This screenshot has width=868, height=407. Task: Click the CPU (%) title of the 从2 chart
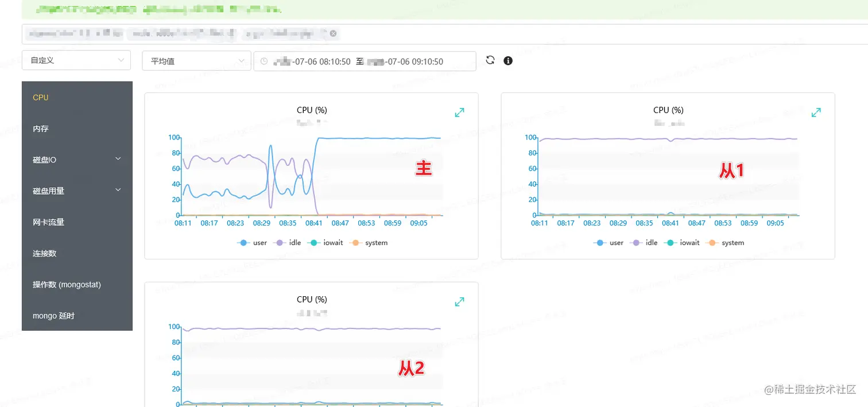pyautogui.click(x=312, y=299)
